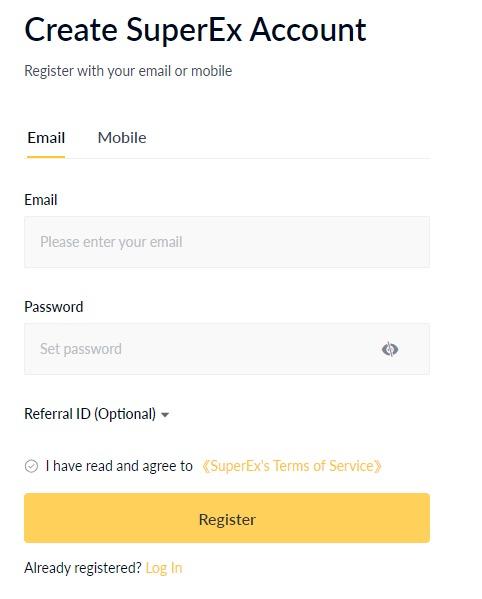Click the opening bracket of Terms link

click(205, 466)
